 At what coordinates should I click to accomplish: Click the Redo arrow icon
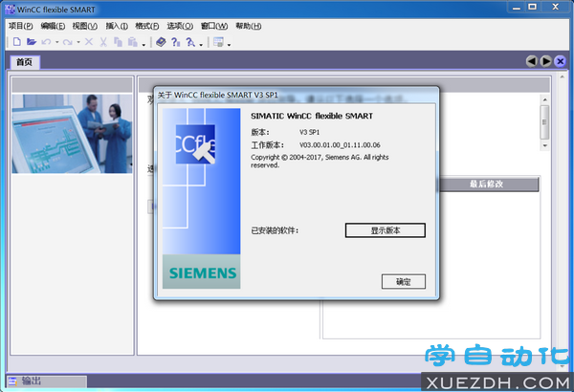tap(67, 42)
